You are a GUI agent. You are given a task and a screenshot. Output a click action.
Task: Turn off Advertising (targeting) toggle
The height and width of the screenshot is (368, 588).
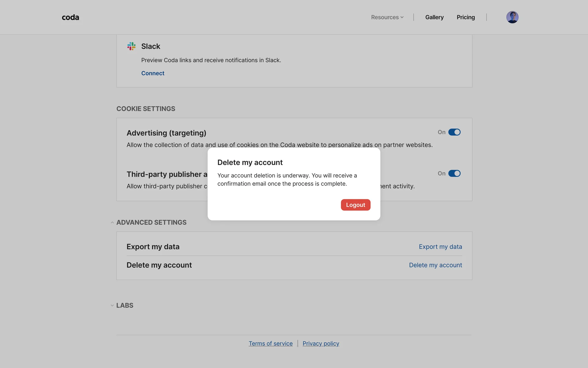[454, 132]
